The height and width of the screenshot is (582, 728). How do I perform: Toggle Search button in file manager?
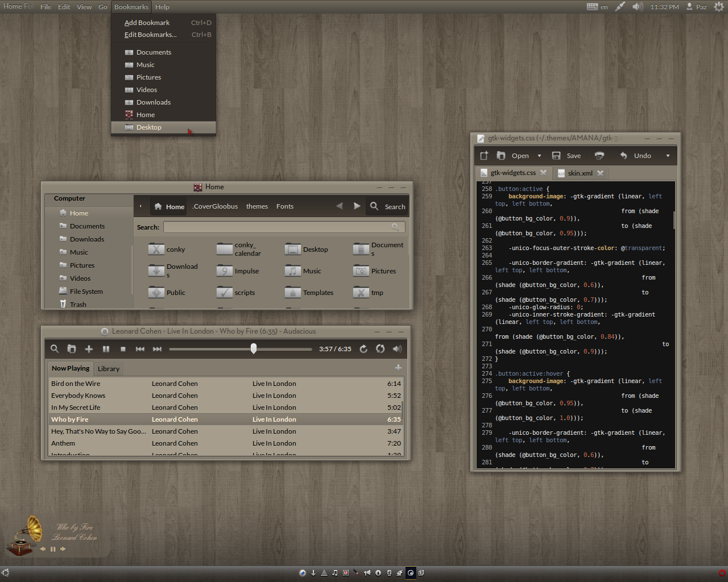[387, 206]
